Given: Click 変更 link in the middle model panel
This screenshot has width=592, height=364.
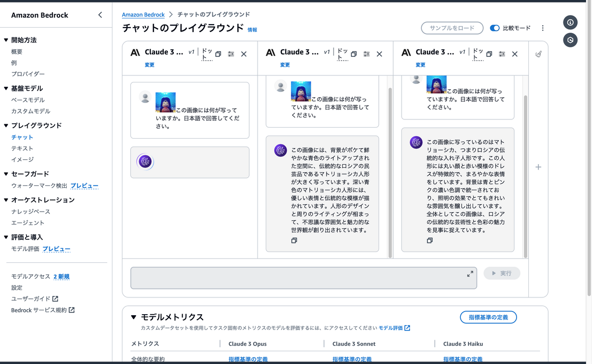Looking at the screenshot, I should pos(285,65).
